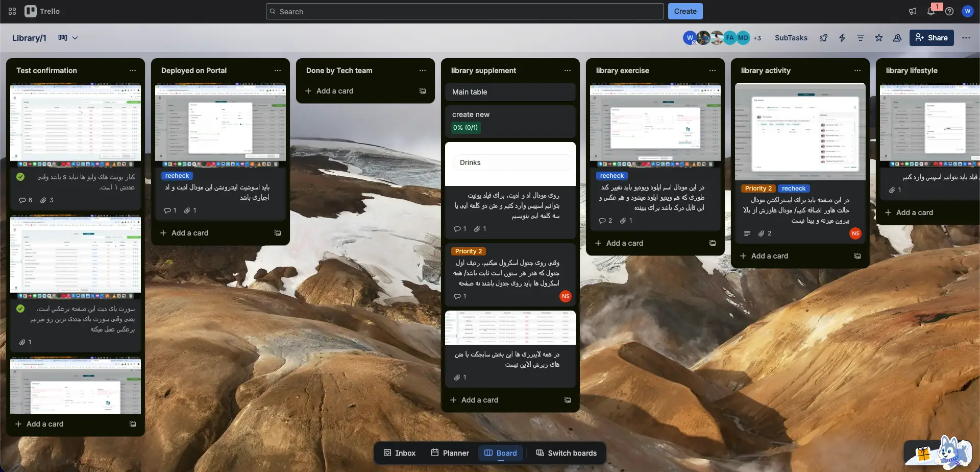
Task: Expand the board view switcher chevron
Action: [75, 38]
